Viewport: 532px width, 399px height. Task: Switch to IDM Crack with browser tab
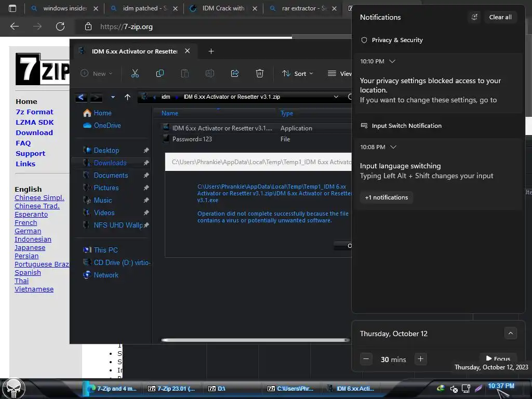tap(223, 8)
